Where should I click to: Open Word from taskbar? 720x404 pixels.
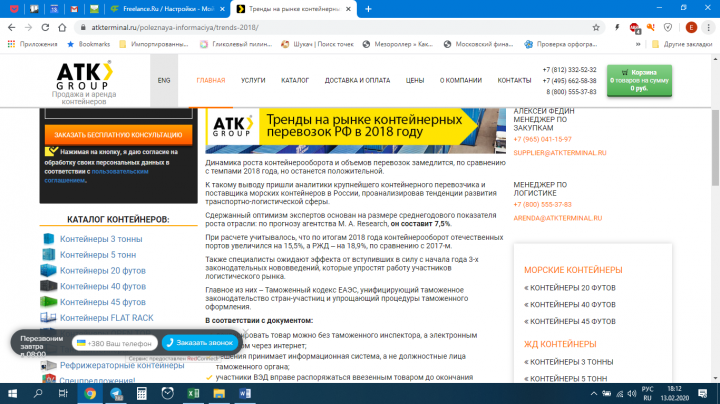click(245, 393)
